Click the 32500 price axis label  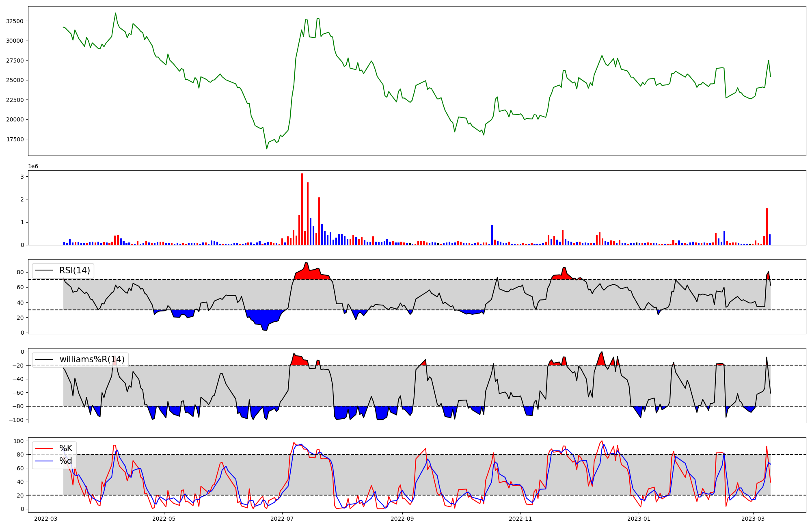tap(15, 21)
